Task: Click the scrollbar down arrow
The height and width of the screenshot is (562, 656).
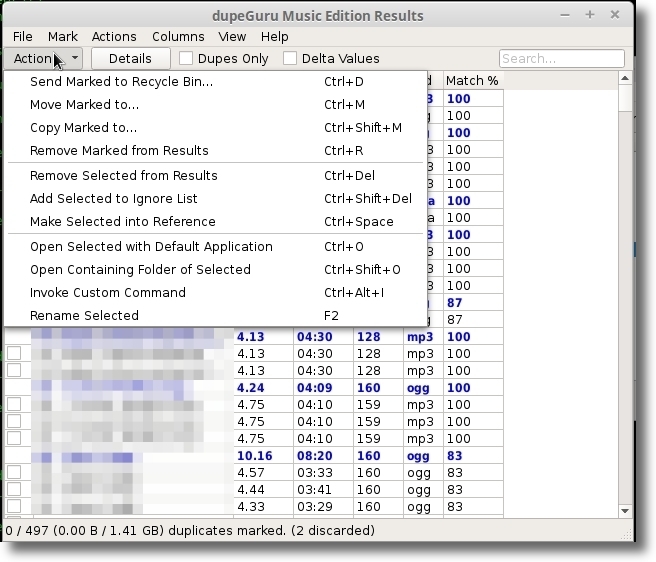Action: 625,511
